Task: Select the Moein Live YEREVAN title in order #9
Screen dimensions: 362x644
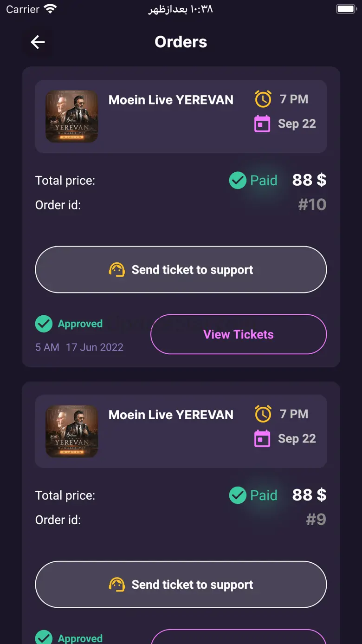Action: pos(171,415)
